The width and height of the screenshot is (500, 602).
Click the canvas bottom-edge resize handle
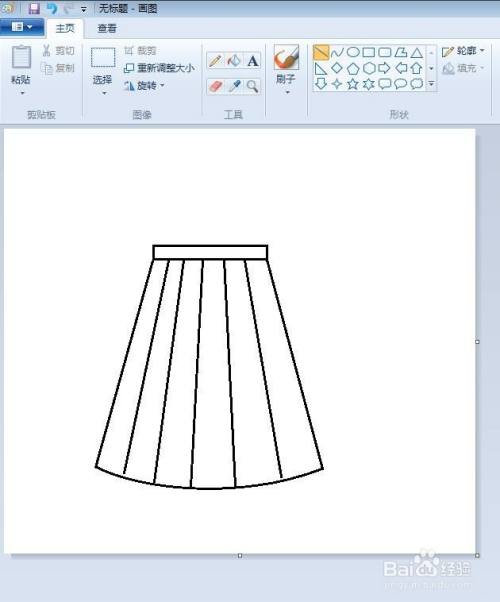[x=240, y=556]
